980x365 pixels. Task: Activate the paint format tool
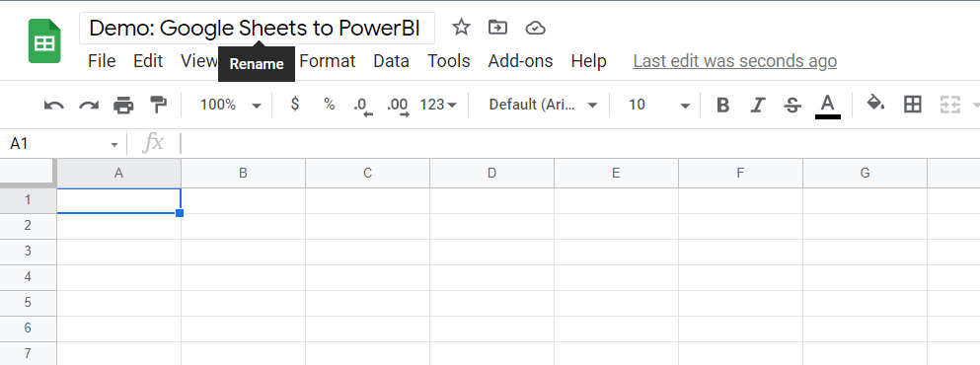tap(159, 105)
